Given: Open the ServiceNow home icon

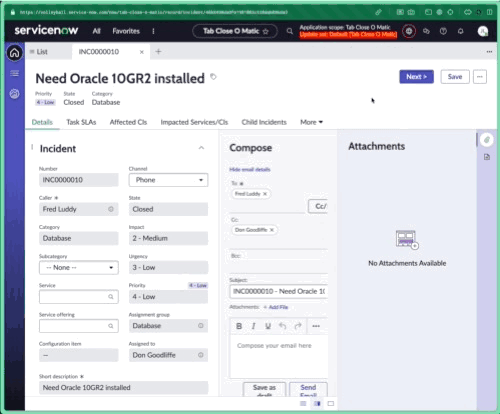Looking at the screenshot, I should coord(14,53).
